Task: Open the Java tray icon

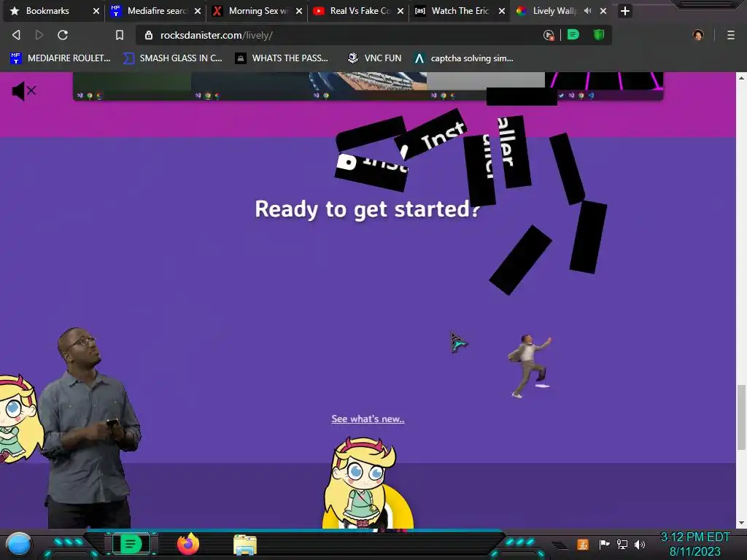Action: (x=583, y=544)
